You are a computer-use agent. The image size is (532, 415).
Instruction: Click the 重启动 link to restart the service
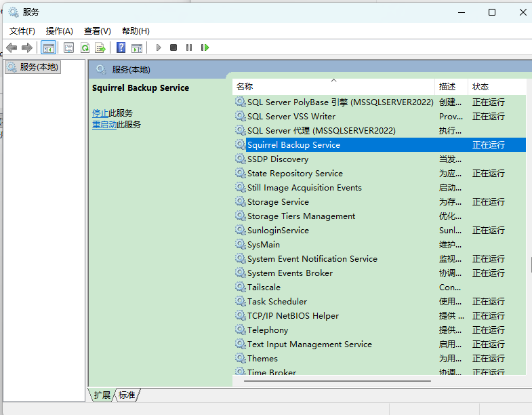[x=104, y=125]
